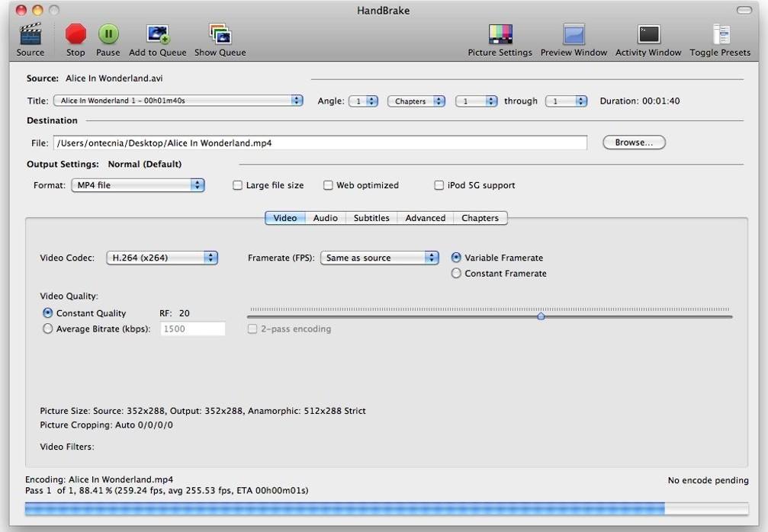This screenshot has width=768, height=532.
Task: Toggle the 2-pass encoding checkbox
Action: click(252, 329)
